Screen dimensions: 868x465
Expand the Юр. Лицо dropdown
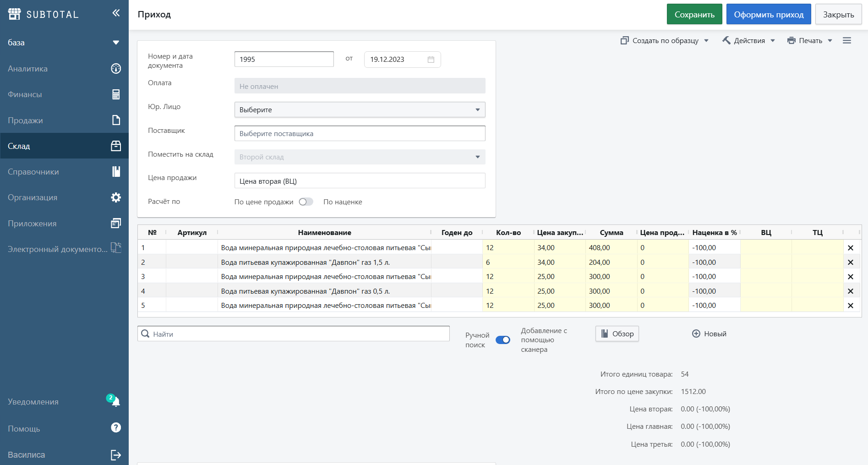[360, 110]
